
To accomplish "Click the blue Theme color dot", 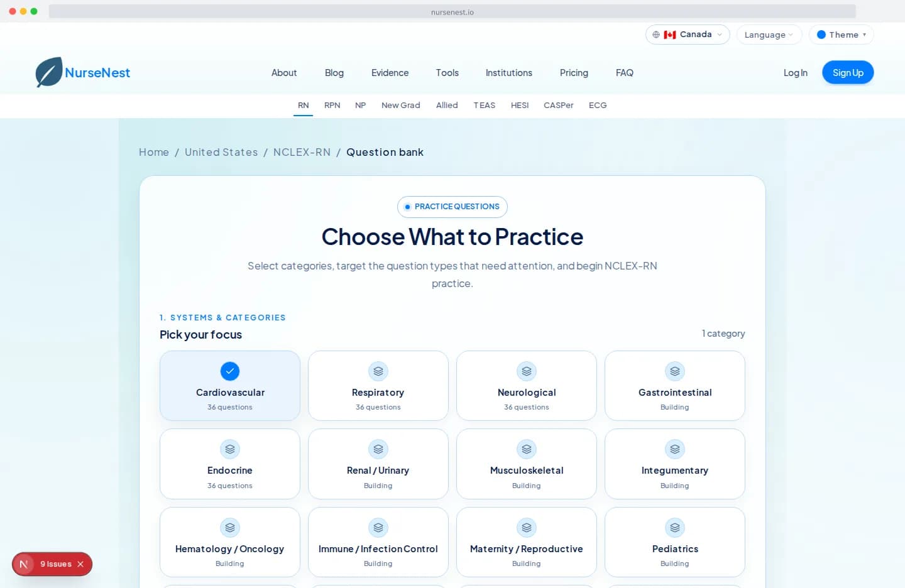I will 821,35.
